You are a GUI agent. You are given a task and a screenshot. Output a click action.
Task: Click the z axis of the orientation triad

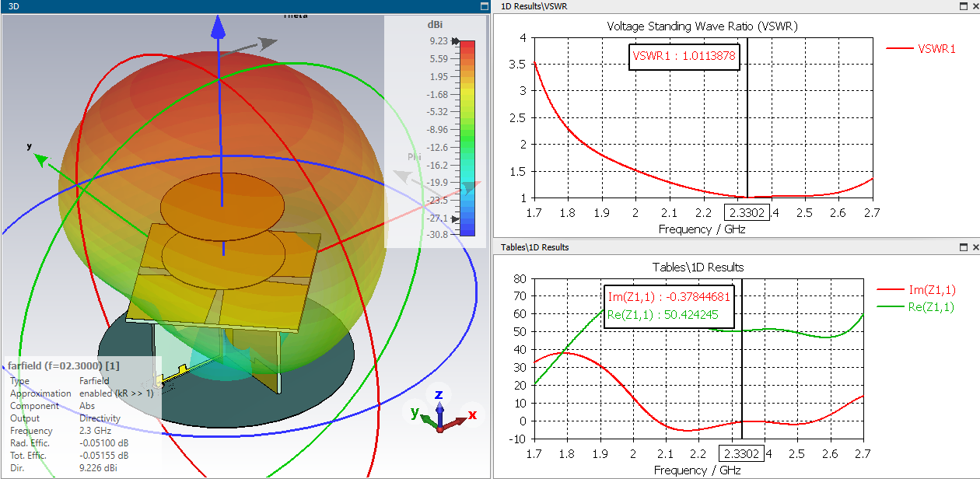(439, 394)
